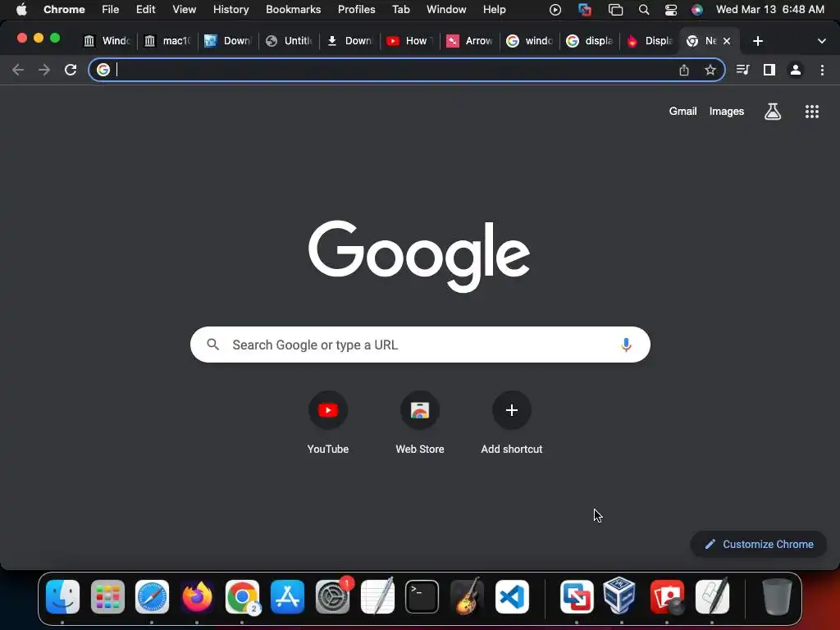840x630 pixels.
Task: Open Spotlight search in menu bar
Action: click(x=644, y=10)
